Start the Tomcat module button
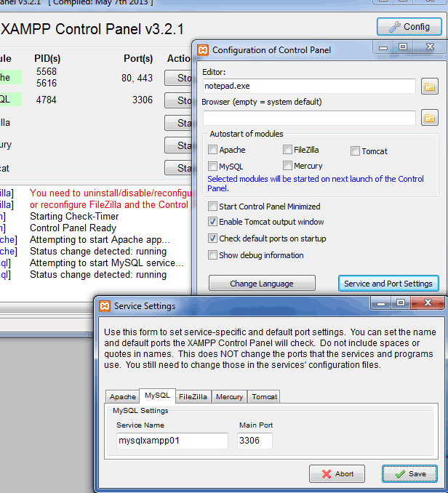Viewport: 448px width, 493px height. point(178,168)
